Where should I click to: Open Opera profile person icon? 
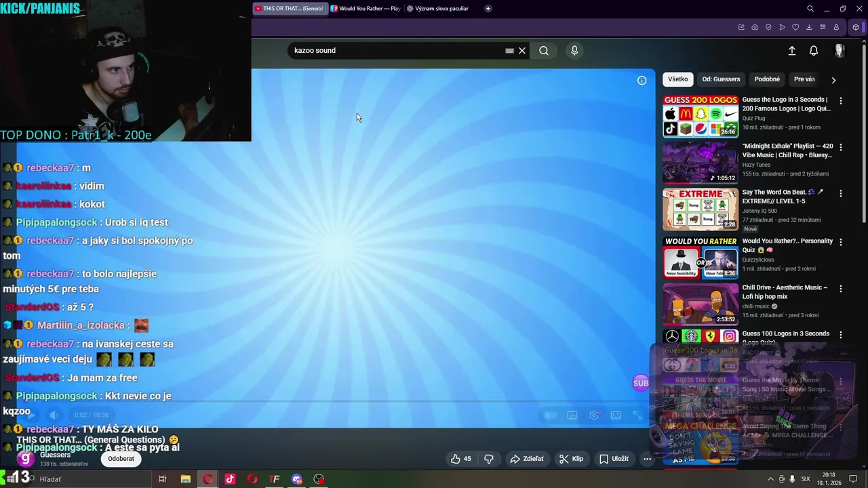(x=836, y=27)
